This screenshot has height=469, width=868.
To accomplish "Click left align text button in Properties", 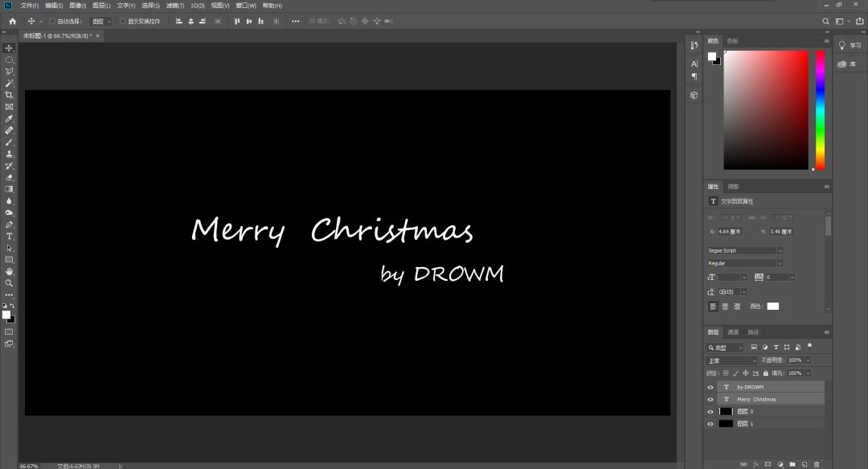I will click(x=713, y=306).
